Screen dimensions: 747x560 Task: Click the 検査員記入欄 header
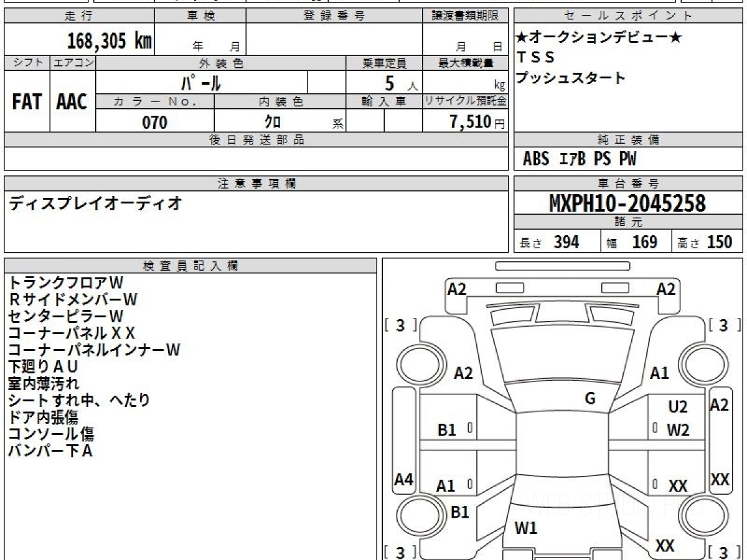coord(190,266)
